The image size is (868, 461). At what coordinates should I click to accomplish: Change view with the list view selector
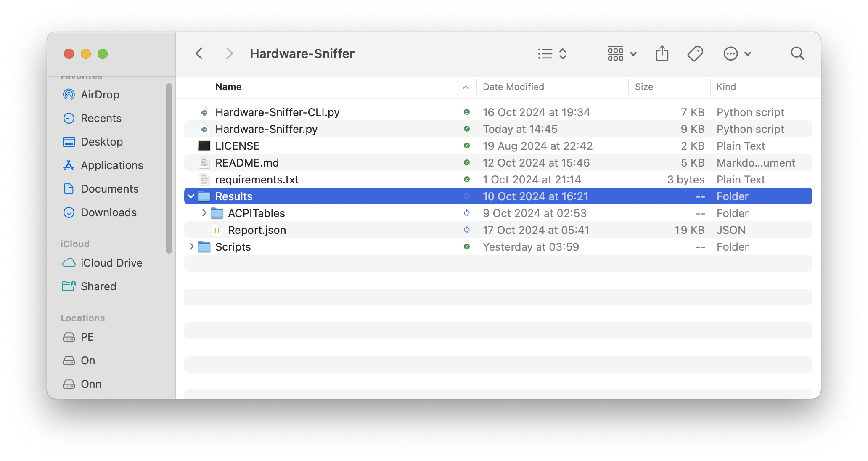[x=552, y=54]
